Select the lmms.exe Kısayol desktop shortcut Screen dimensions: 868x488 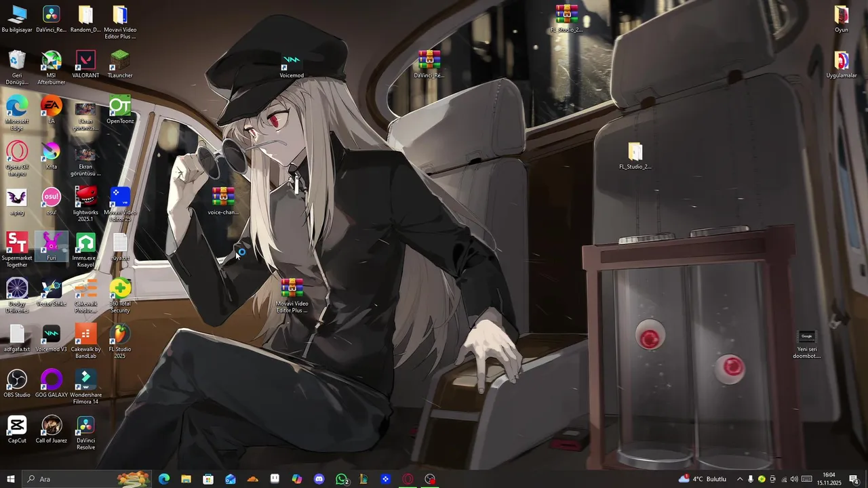(x=85, y=250)
